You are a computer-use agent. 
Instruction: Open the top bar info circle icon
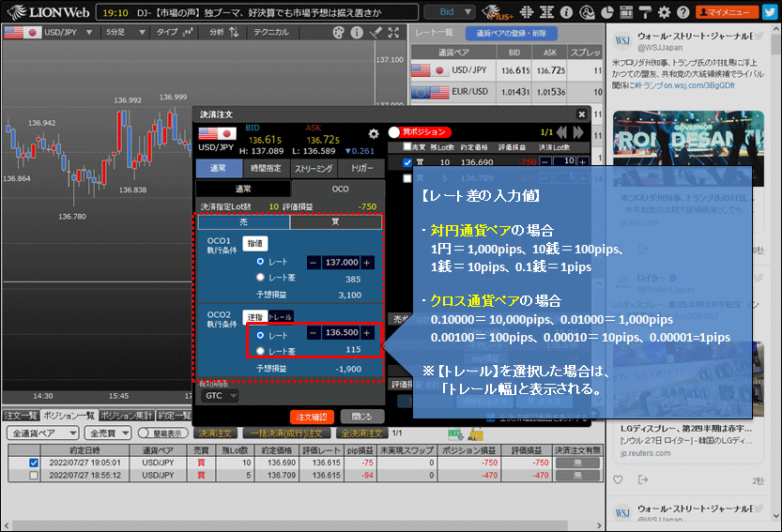[x=566, y=12]
